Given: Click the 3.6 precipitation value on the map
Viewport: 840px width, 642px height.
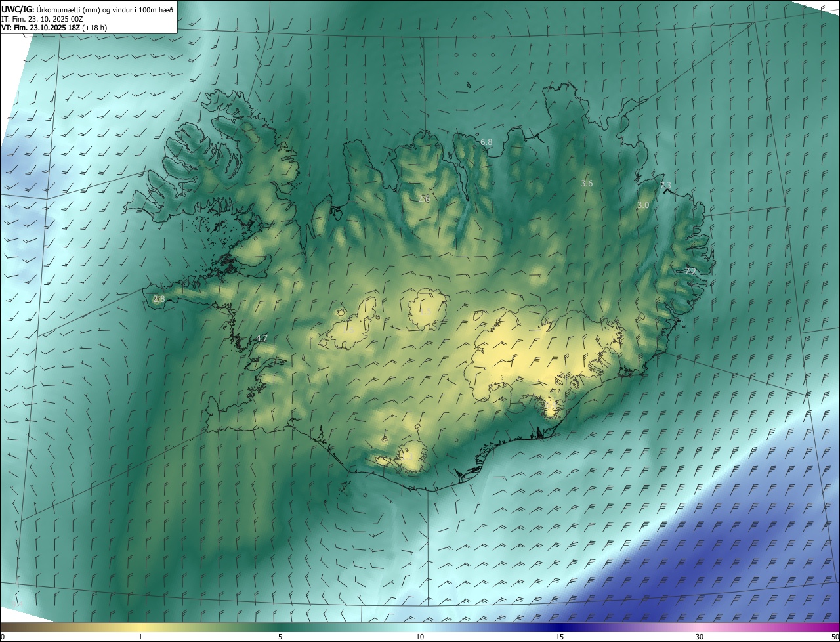Looking at the screenshot, I should point(587,183).
